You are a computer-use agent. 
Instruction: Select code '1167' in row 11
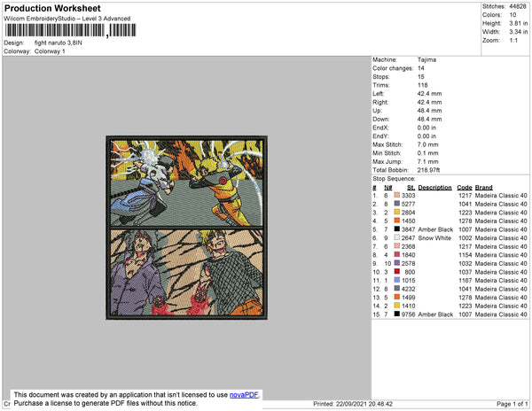coord(465,280)
